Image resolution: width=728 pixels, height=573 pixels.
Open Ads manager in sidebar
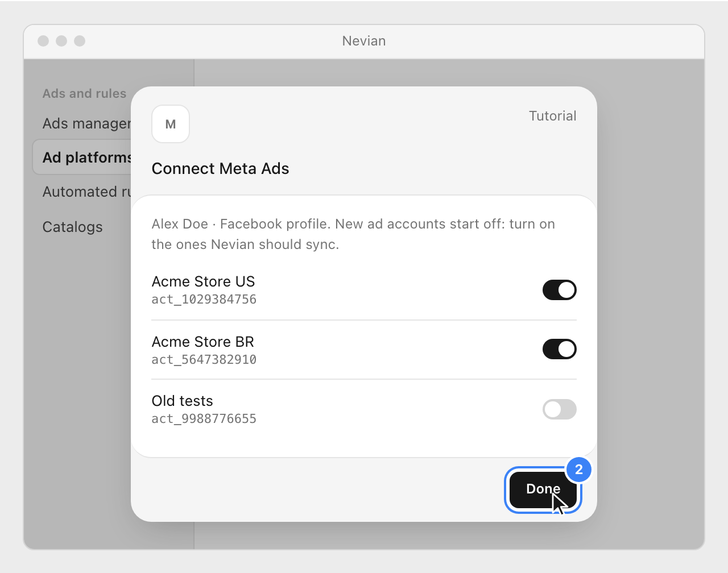(x=86, y=123)
